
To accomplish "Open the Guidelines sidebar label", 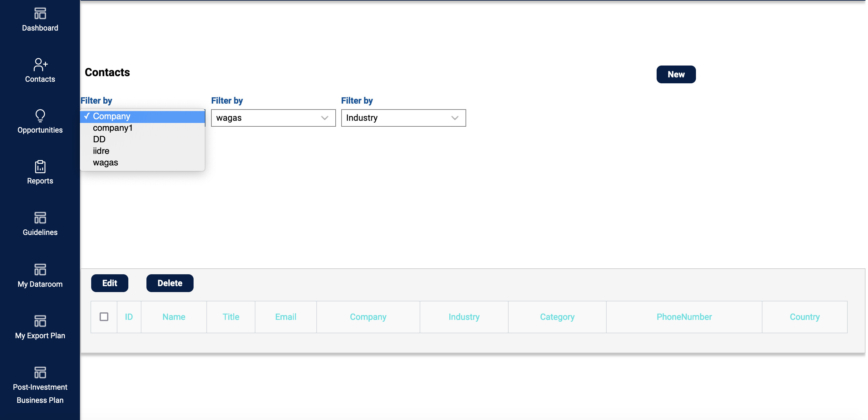I will pyautogui.click(x=40, y=232).
